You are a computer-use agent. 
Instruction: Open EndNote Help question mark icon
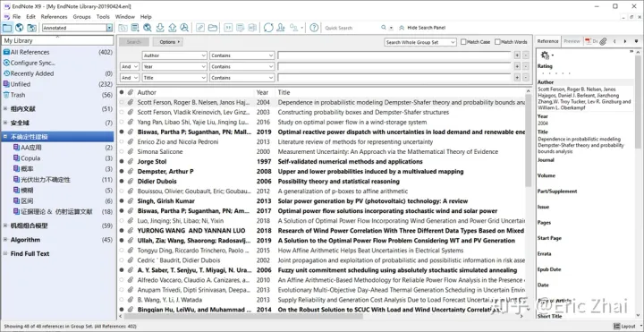314,28
